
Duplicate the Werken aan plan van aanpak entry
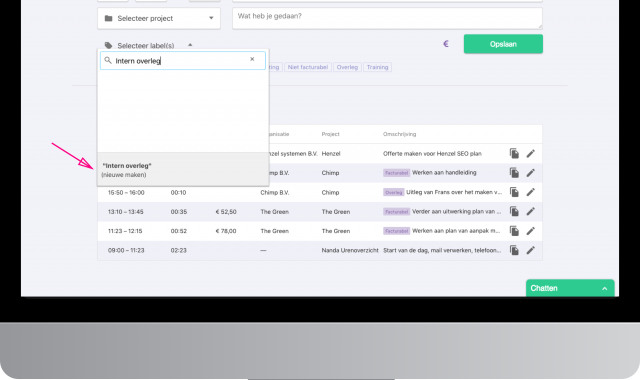click(x=514, y=231)
